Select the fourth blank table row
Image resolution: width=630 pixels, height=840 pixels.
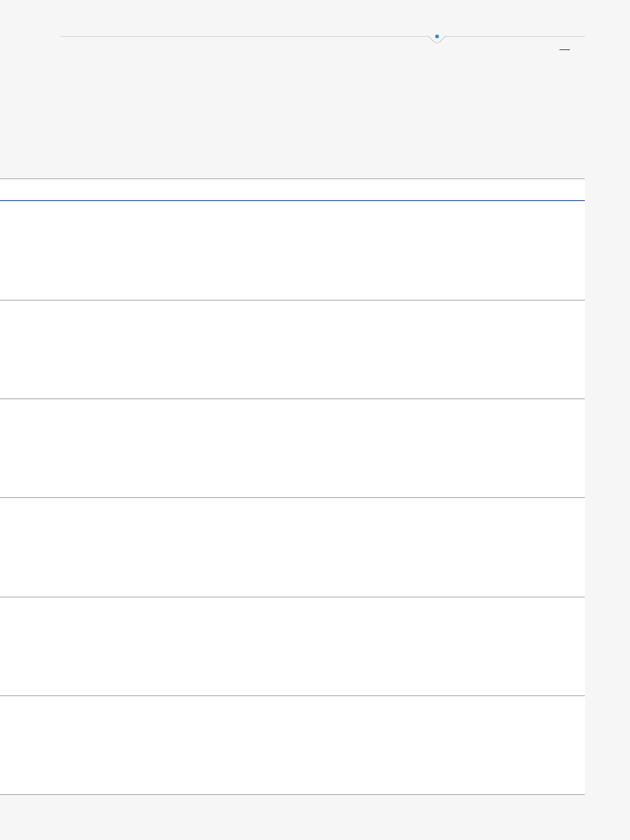tap(292, 547)
